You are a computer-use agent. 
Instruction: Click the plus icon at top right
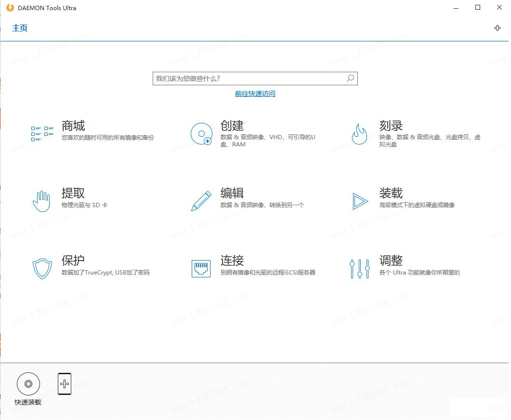click(x=498, y=28)
